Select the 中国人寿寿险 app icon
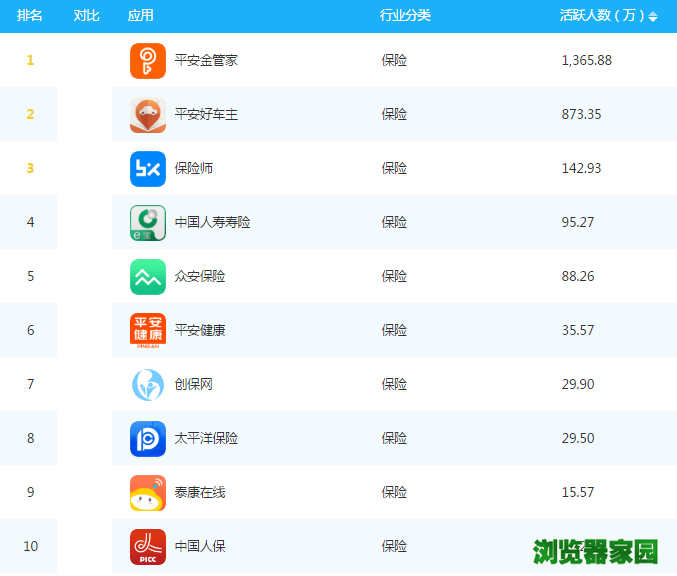The height and width of the screenshot is (576, 677). (x=147, y=223)
